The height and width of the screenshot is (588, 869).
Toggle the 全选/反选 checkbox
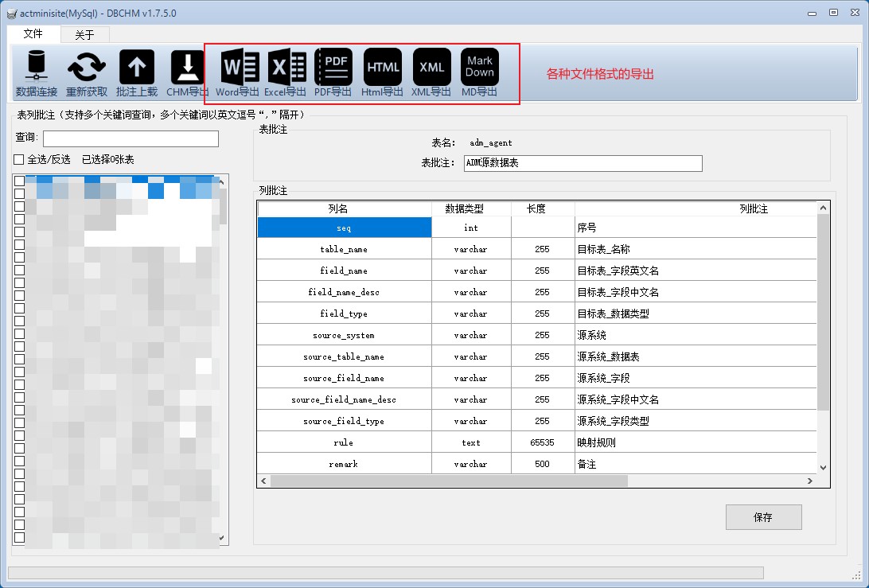[19, 160]
